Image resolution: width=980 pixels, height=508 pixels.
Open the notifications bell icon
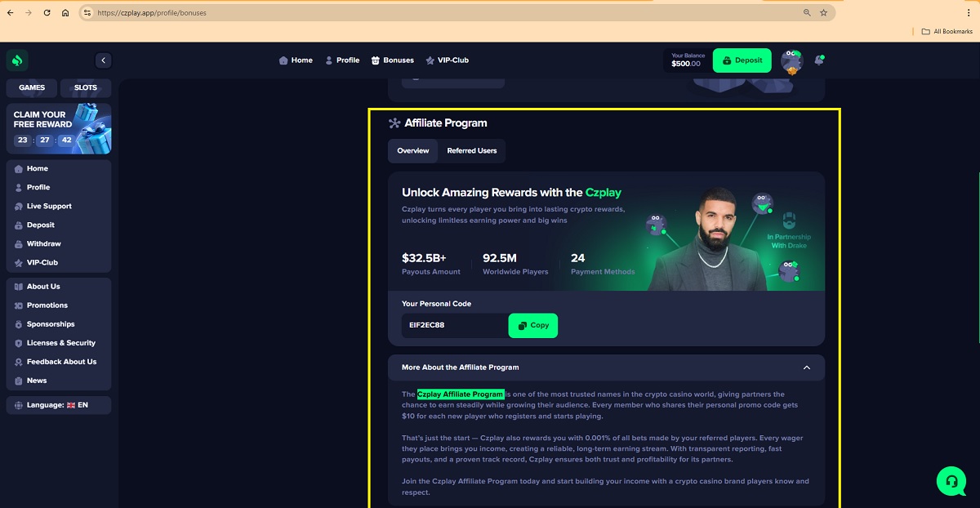(819, 60)
